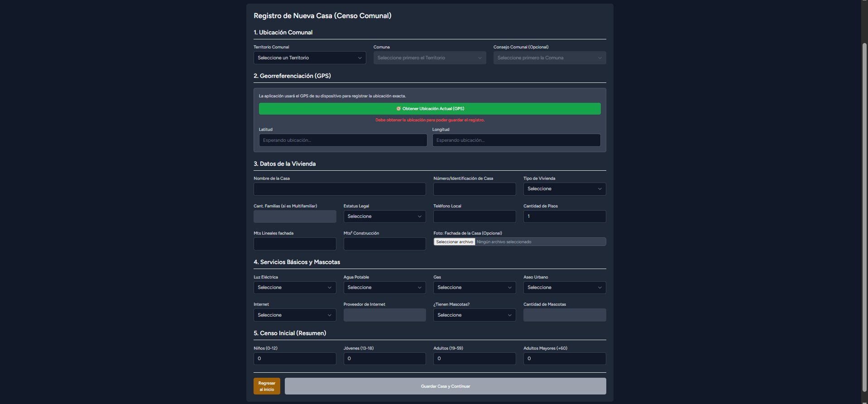This screenshot has height=404, width=868.
Task: Open the Estatus Legal dropdown
Action: click(384, 216)
